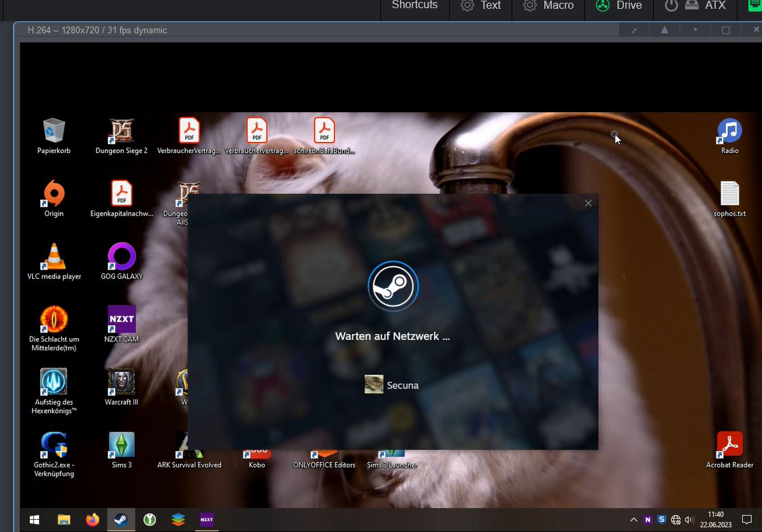762x532 pixels.
Task: Open the volume control in the tray
Action: pos(689,520)
